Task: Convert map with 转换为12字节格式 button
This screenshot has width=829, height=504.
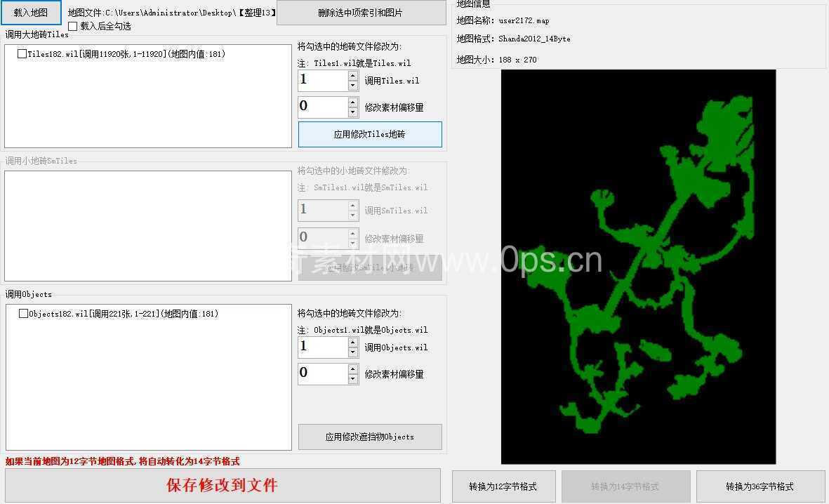Action: pyautogui.click(x=503, y=486)
